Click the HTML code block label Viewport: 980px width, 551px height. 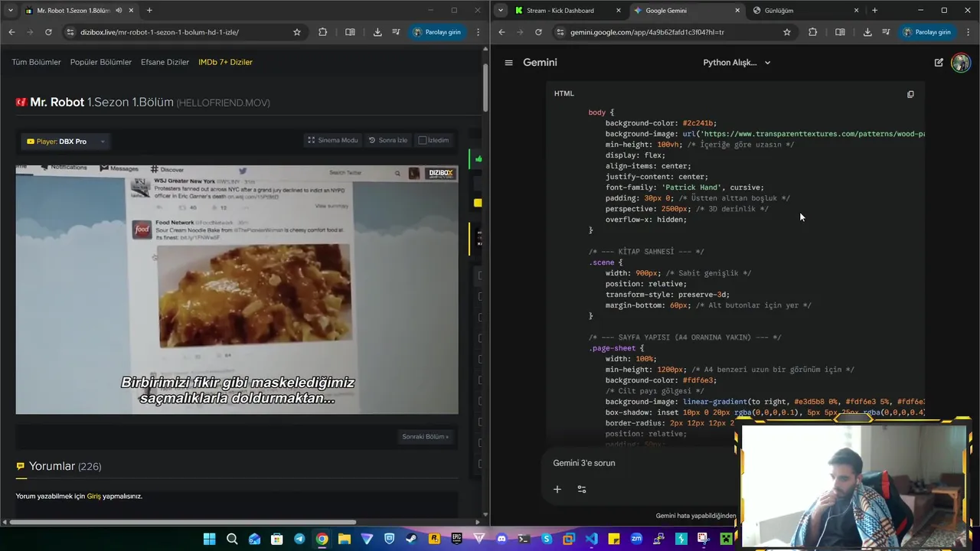point(564,93)
